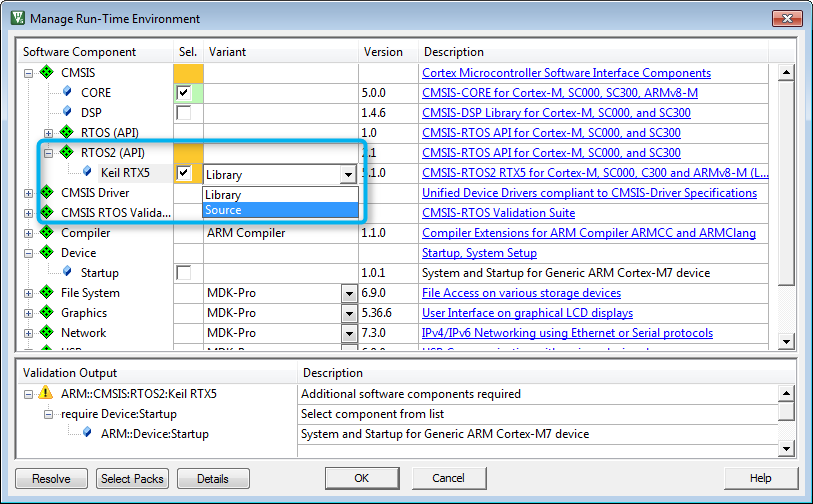The width and height of the screenshot is (813, 504).
Task: Click the blue icon beside ARM::Device:Startup
Action: tap(87, 434)
